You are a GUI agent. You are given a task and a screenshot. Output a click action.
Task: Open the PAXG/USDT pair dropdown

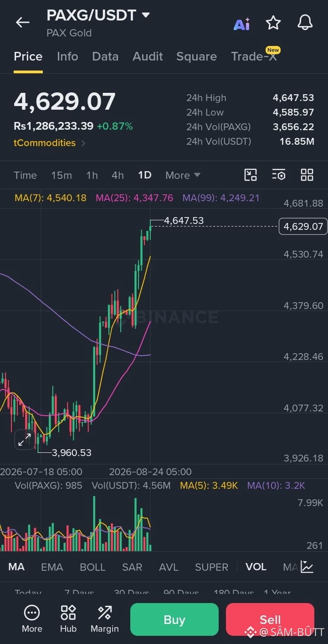point(98,15)
